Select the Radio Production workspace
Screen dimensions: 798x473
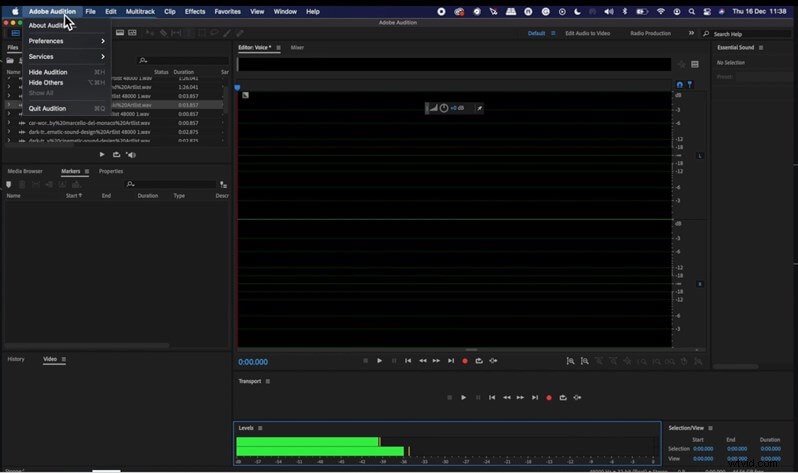pos(650,33)
